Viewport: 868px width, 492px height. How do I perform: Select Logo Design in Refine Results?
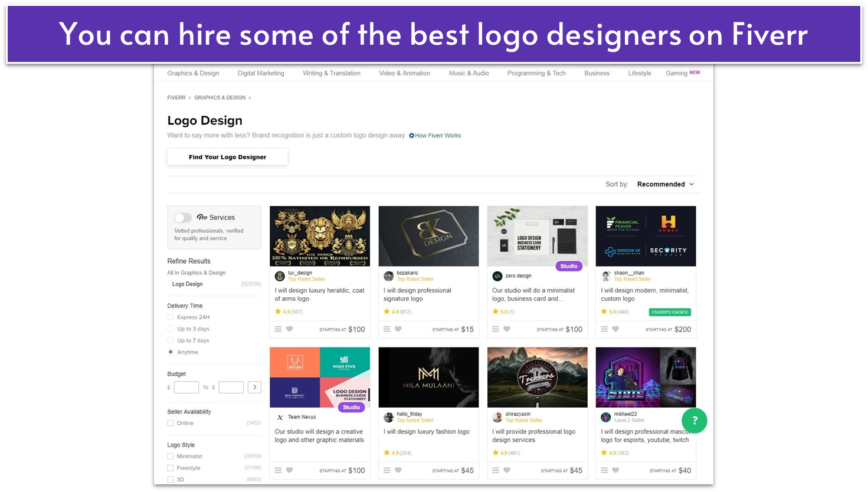pos(187,284)
